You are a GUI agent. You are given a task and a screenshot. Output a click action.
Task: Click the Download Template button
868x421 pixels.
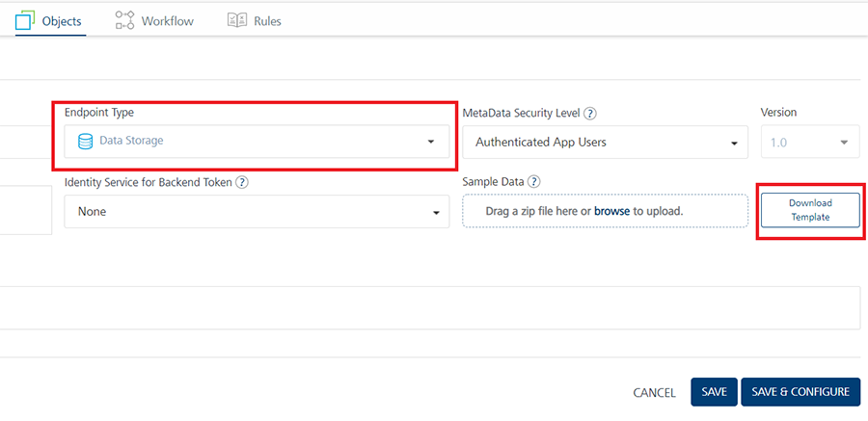click(x=809, y=210)
